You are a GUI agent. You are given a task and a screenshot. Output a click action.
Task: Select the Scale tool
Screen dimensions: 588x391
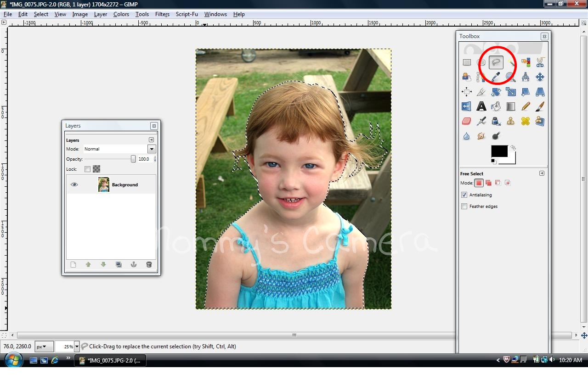tap(511, 92)
